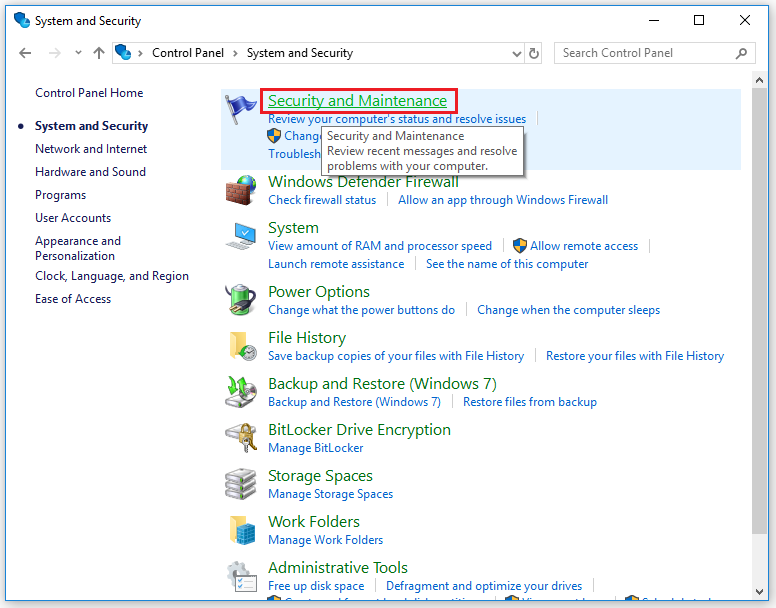This screenshot has width=776, height=608.
Task: Click the File History folder icon
Action: [242, 345]
